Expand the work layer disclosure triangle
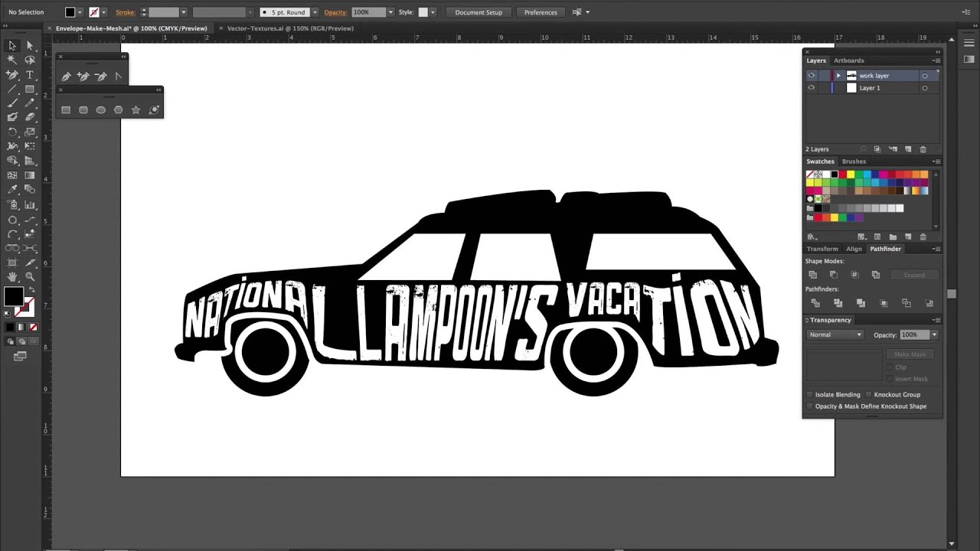The height and width of the screenshot is (551, 980). point(838,76)
